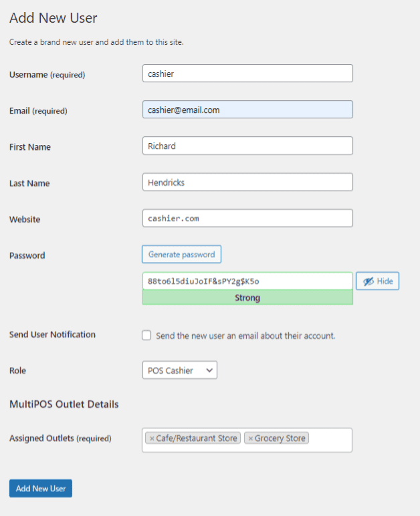Image resolution: width=420 pixels, height=516 pixels.
Task: Remove the Cafe/Restaurant Store outlet tag
Action: pyautogui.click(x=152, y=438)
